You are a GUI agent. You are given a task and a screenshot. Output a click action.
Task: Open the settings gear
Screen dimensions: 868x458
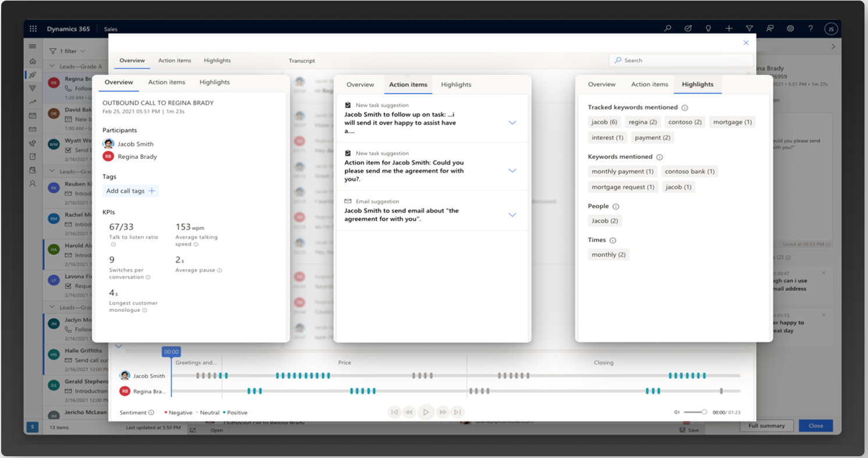[791, 29]
